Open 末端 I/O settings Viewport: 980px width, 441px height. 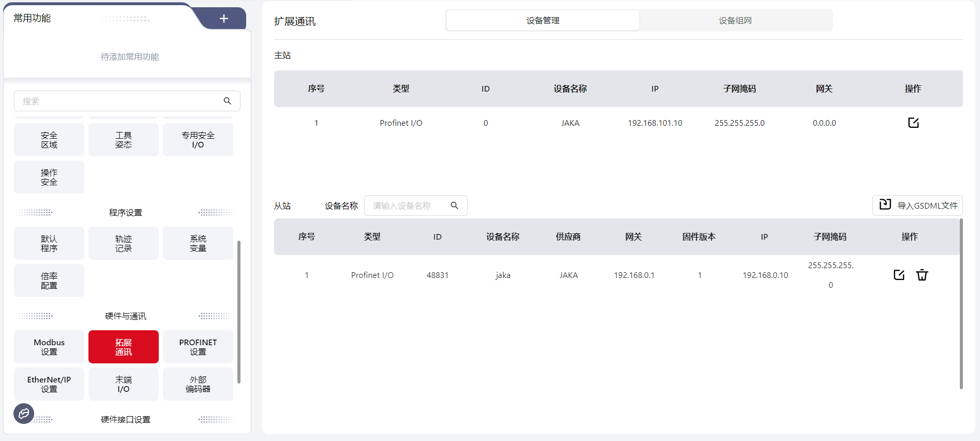pyautogui.click(x=124, y=384)
